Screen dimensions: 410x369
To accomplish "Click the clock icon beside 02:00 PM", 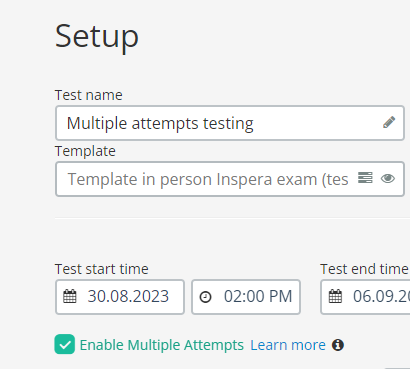I will point(205,297).
